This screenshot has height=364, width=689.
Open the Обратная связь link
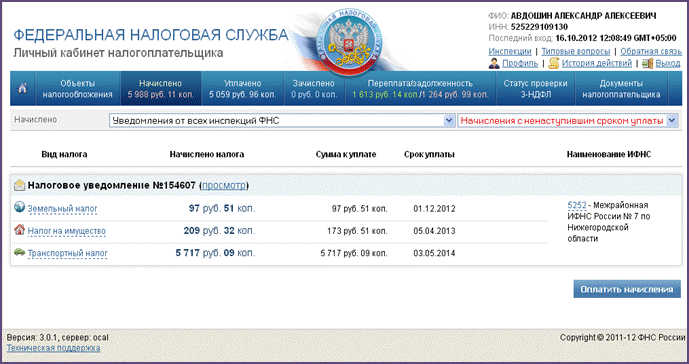[x=651, y=51]
